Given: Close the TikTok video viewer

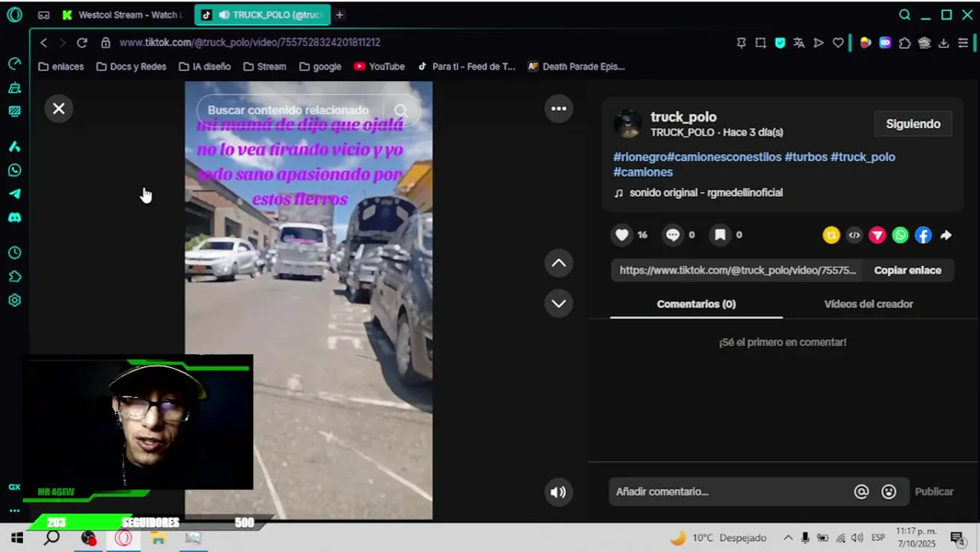Looking at the screenshot, I should click(58, 109).
